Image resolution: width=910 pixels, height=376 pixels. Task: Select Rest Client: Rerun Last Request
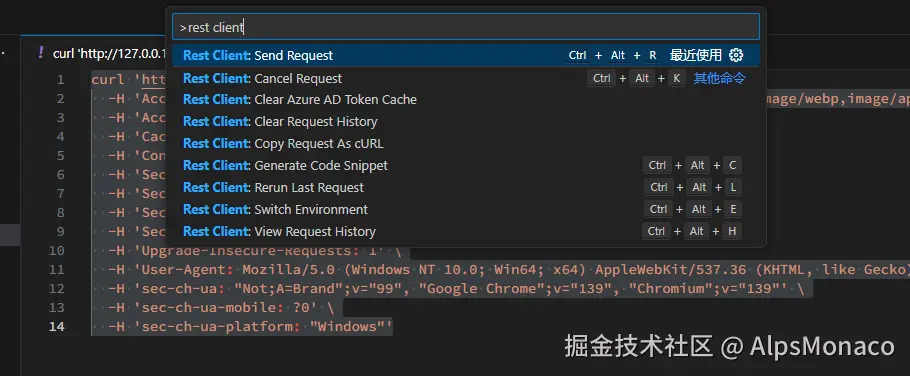(465, 188)
